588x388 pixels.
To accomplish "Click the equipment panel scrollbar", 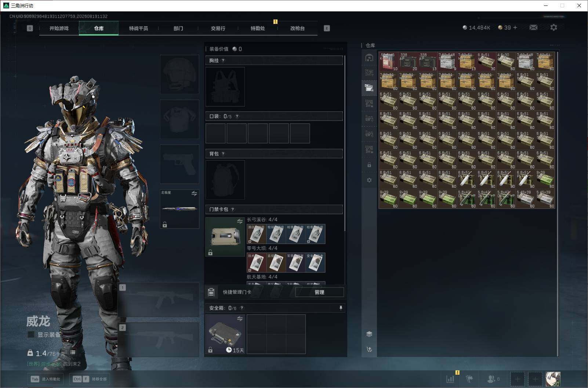I will tap(345, 143).
